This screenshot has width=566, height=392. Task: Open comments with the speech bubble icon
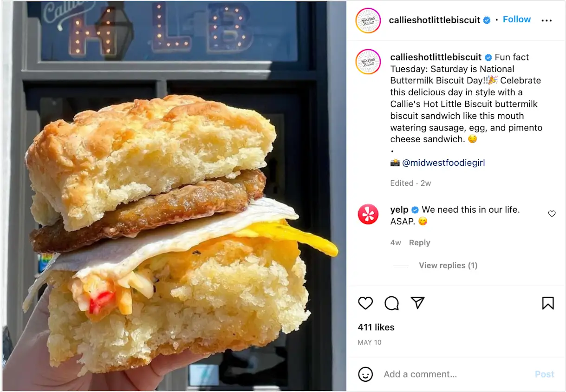pyautogui.click(x=392, y=303)
